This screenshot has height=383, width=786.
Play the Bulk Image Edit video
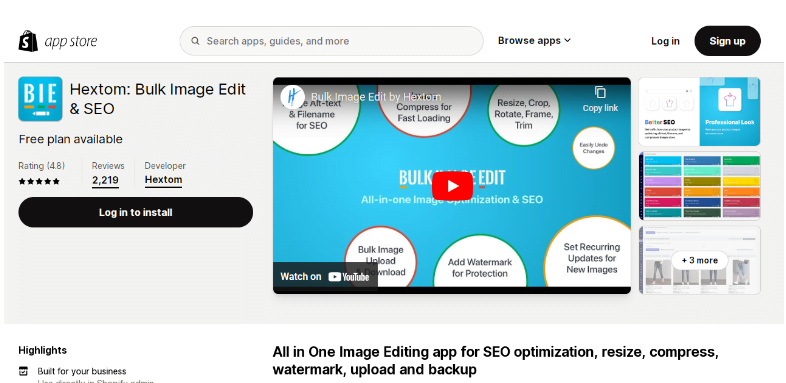pos(452,186)
